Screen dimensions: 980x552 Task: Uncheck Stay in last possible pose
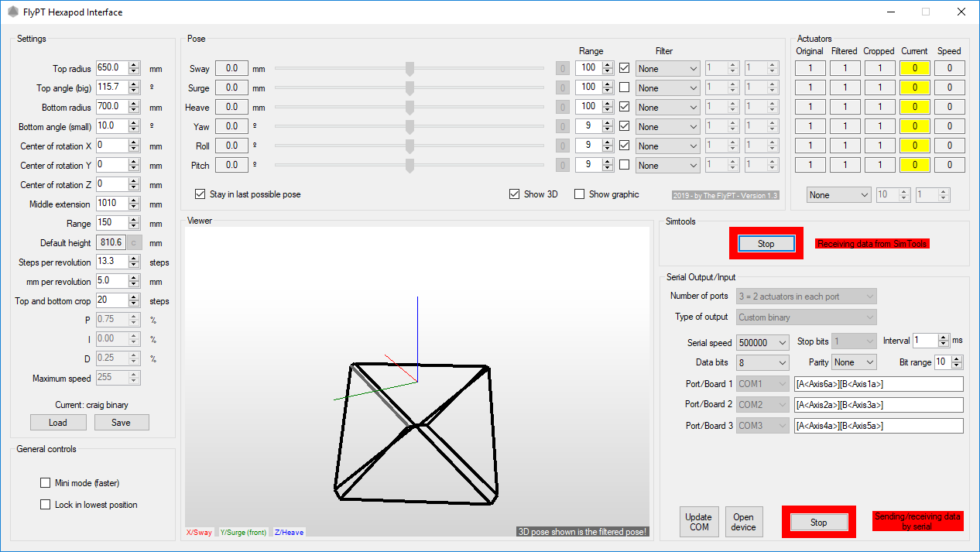point(200,194)
